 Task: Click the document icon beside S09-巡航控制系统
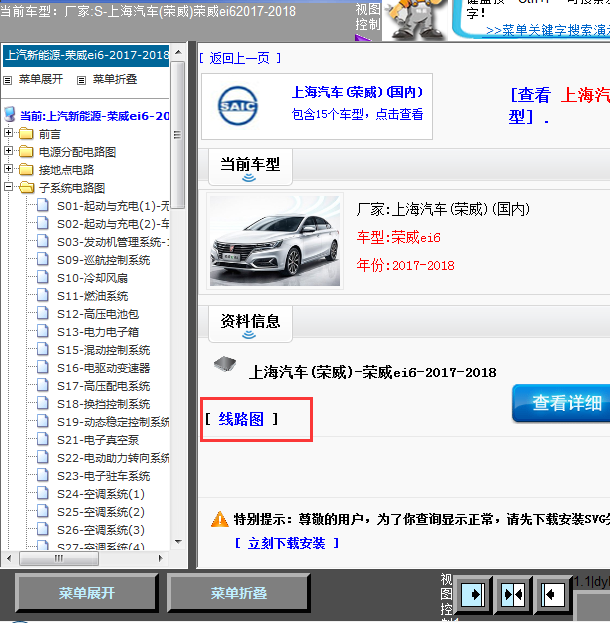point(43,259)
